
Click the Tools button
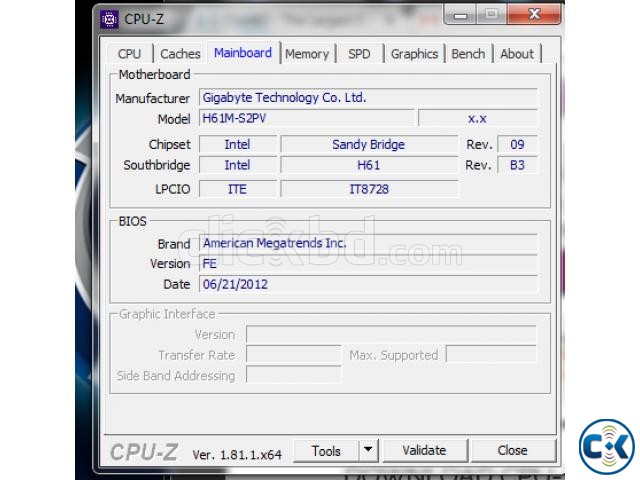coord(326,451)
